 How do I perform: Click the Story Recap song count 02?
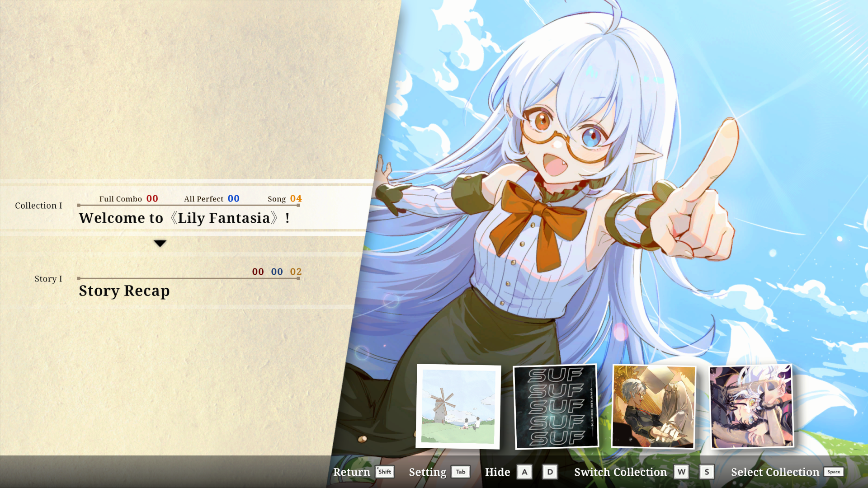click(x=296, y=272)
